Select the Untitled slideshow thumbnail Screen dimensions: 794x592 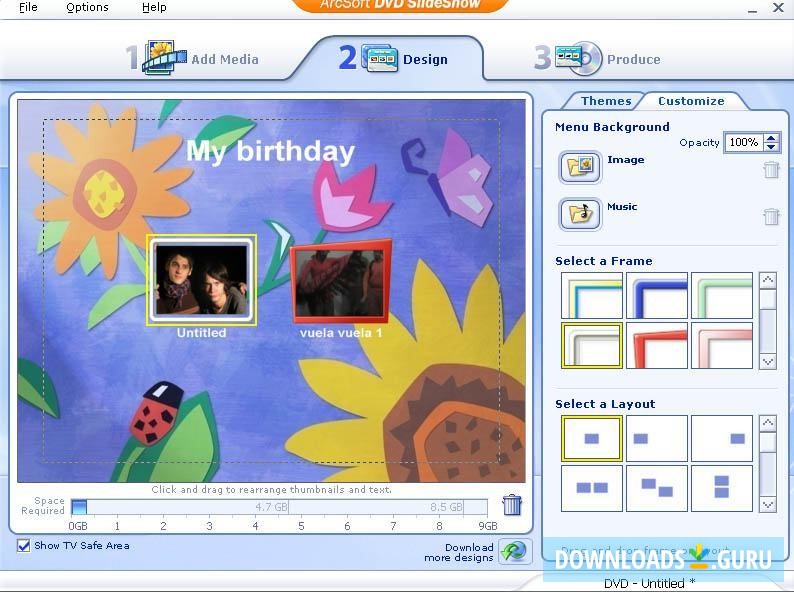pyautogui.click(x=202, y=280)
